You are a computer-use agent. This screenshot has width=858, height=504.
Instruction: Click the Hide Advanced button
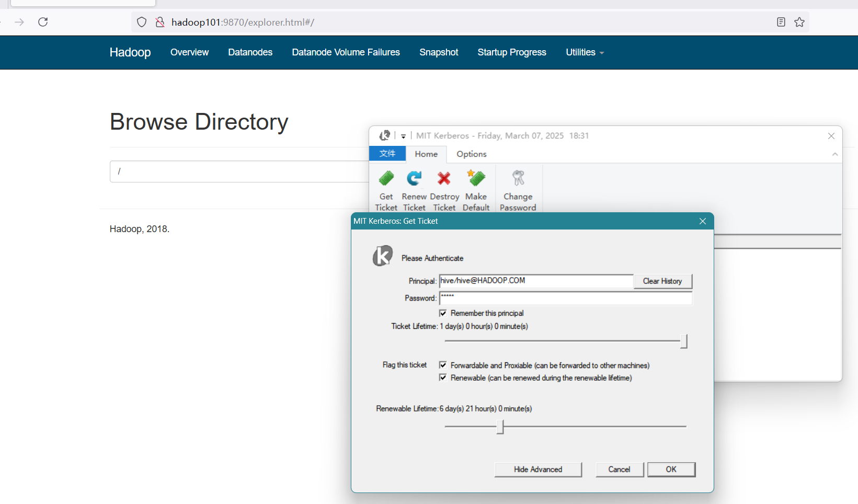coord(538,469)
